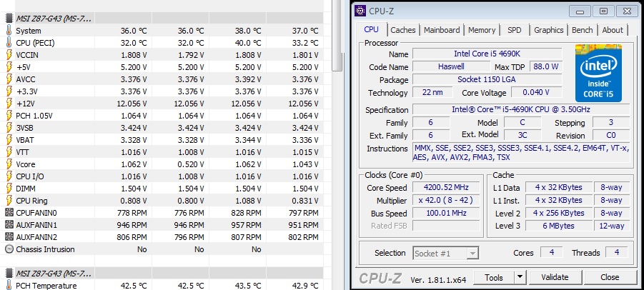The height and width of the screenshot is (290, 644).
Task: Click the Multiplier value field x 42.0
Action: [447, 200]
